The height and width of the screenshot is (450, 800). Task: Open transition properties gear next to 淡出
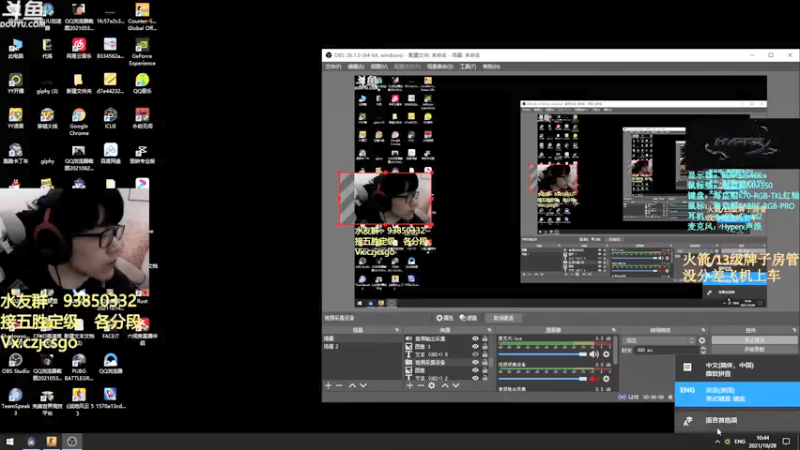(703, 340)
